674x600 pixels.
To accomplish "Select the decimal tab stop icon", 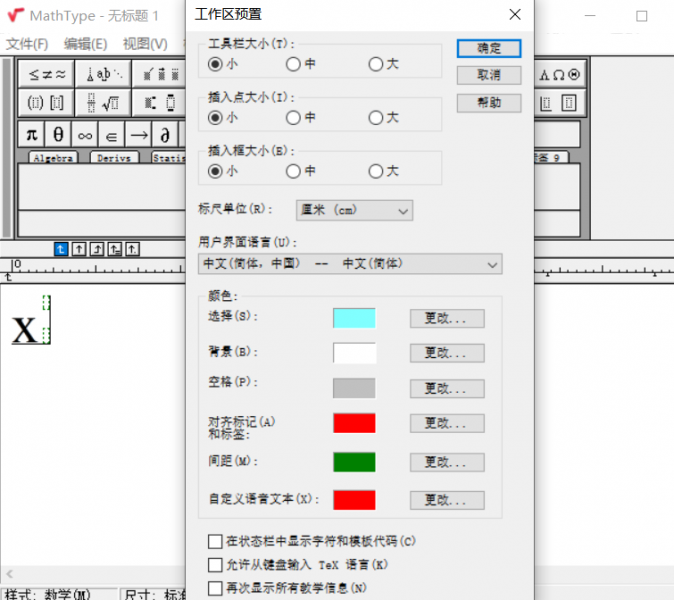I will point(132,249).
